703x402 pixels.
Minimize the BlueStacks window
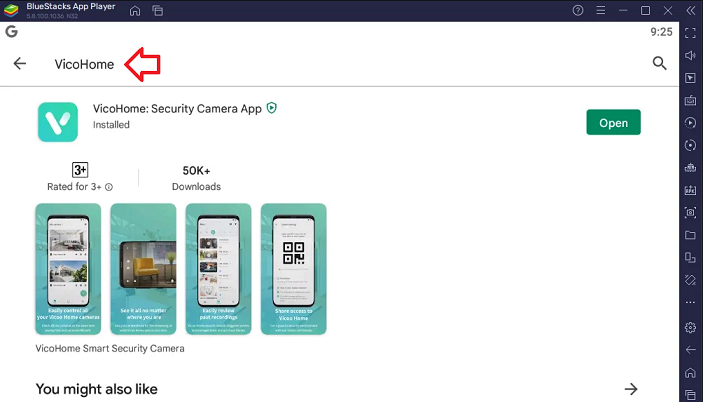(623, 10)
